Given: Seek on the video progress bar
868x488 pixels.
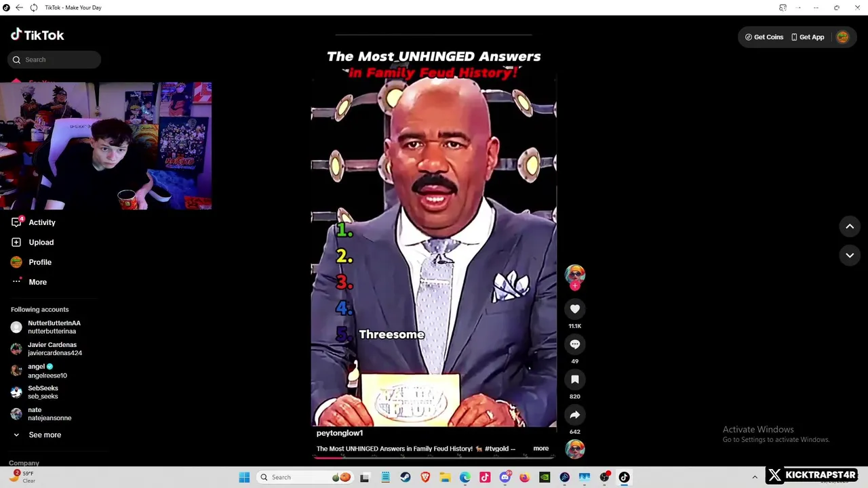Looking at the screenshot, I should tap(434, 457).
